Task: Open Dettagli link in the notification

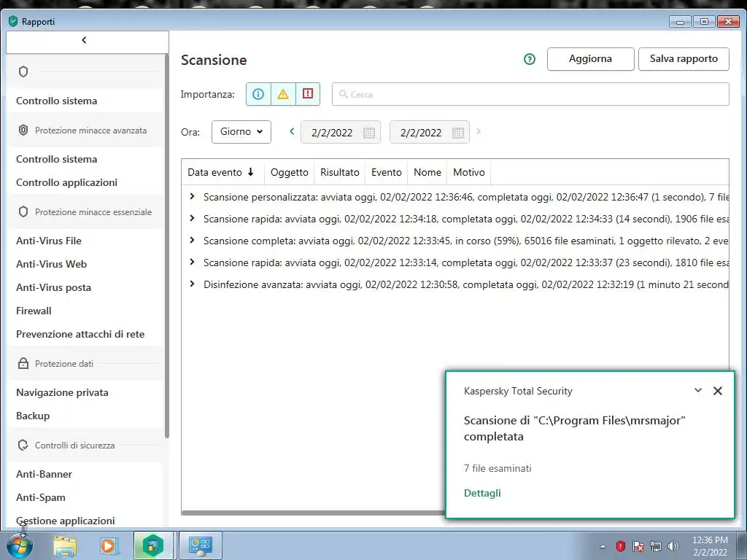Action: [482, 494]
